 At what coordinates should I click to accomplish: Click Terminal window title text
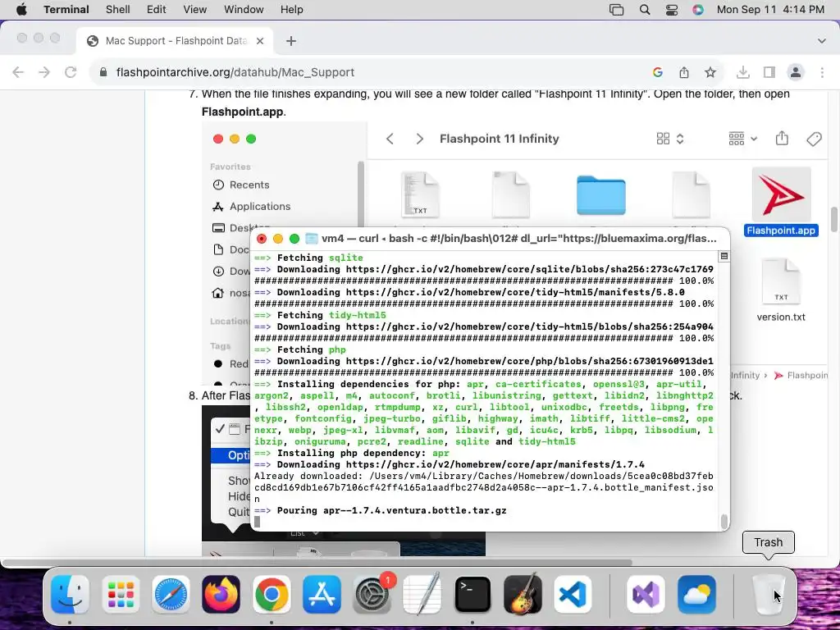tap(519, 239)
